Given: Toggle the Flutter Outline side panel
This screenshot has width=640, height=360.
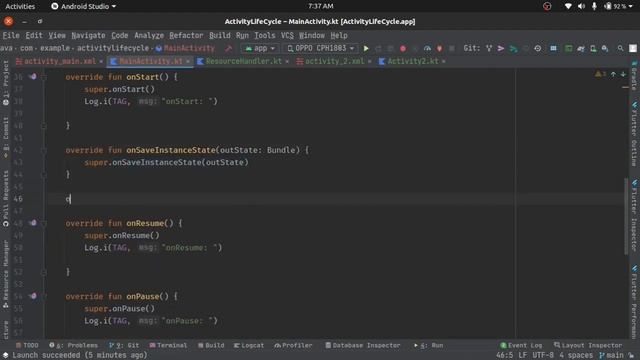Looking at the screenshot, I should (634, 134).
